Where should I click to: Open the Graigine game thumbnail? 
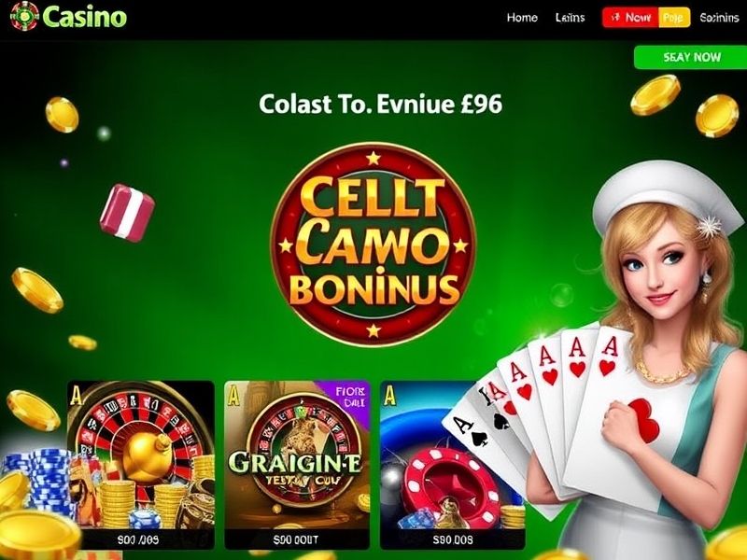297,465
